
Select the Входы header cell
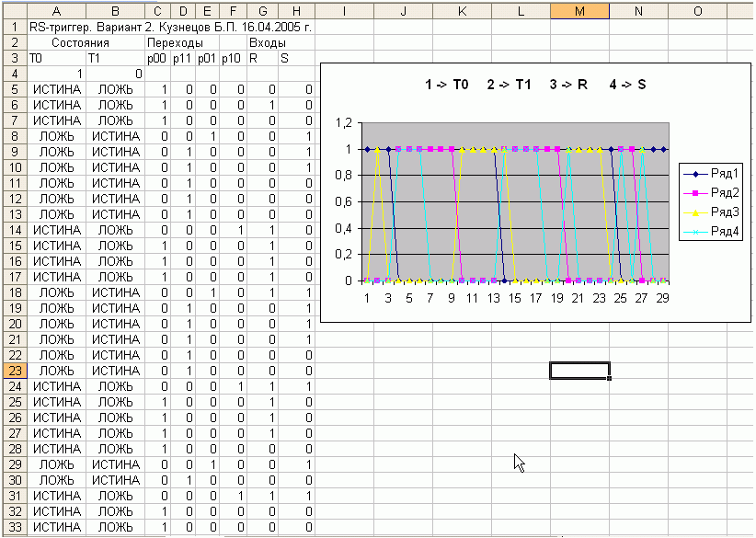267,42
